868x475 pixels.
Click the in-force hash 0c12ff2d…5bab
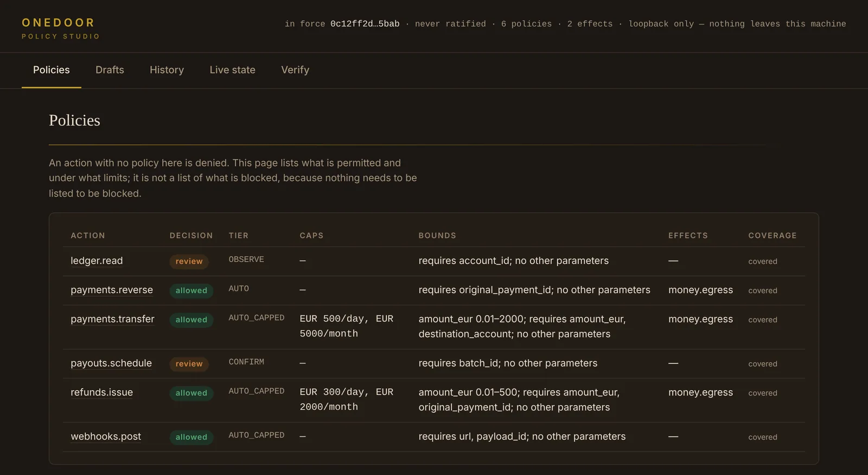click(x=365, y=24)
